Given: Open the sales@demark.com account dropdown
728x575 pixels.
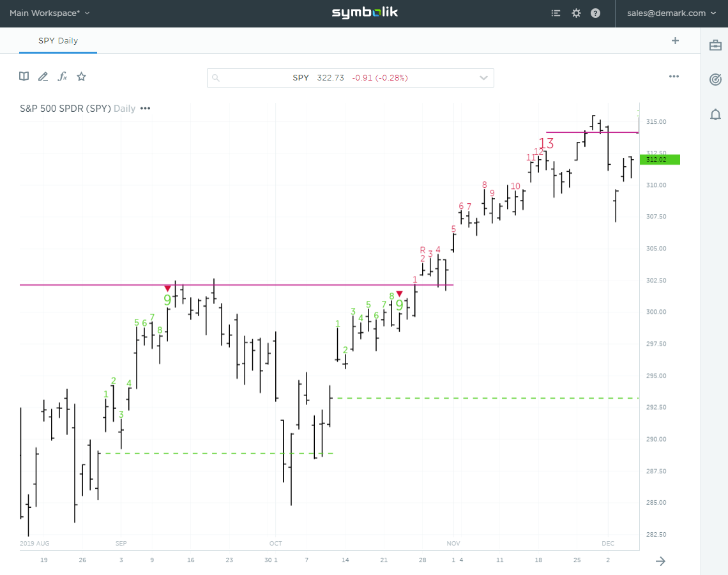Looking at the screenshot, I should coord(672,13).
